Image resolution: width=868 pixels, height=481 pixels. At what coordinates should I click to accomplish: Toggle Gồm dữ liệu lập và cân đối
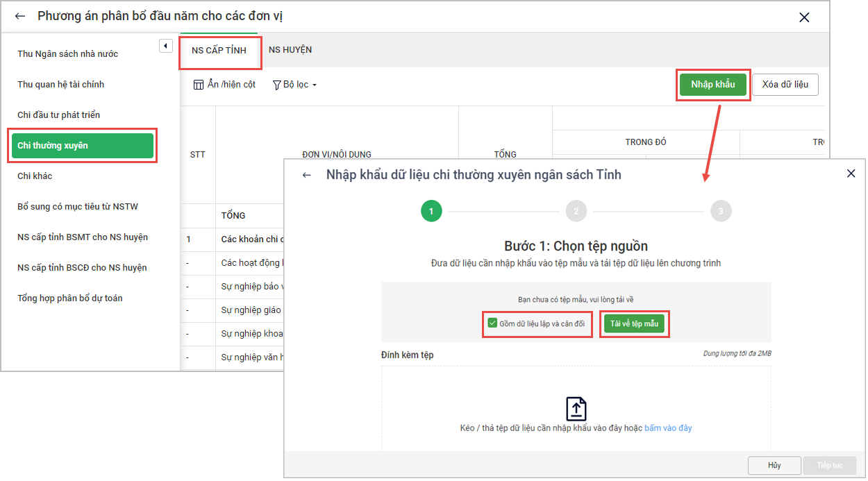pos(492,323)
